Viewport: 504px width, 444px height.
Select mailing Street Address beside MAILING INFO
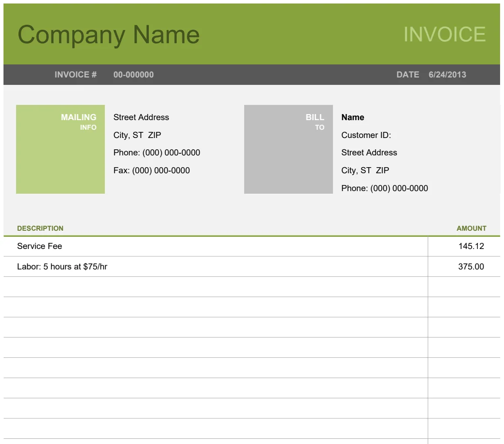(141, 118)
